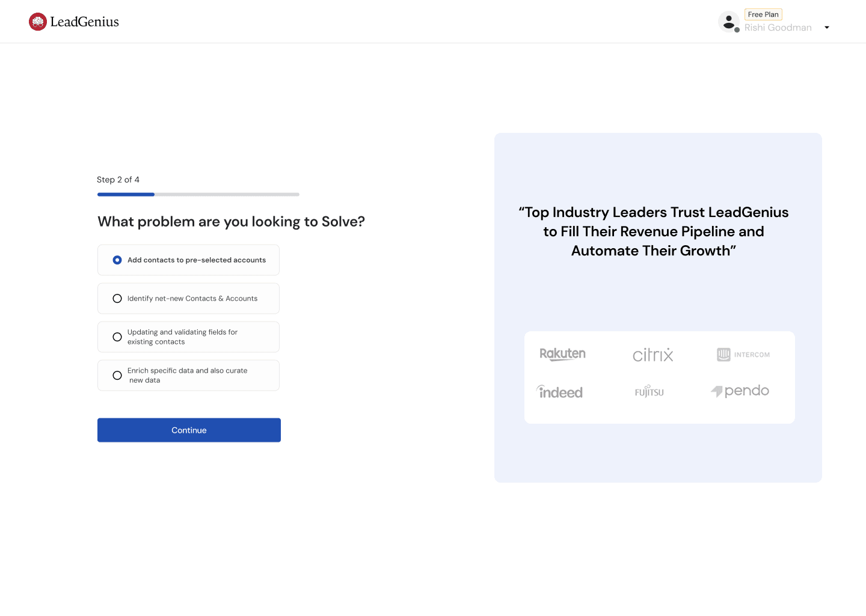Click the Pendo company logo
Viewport: 866px width, 616px height.
click(740, 391)
